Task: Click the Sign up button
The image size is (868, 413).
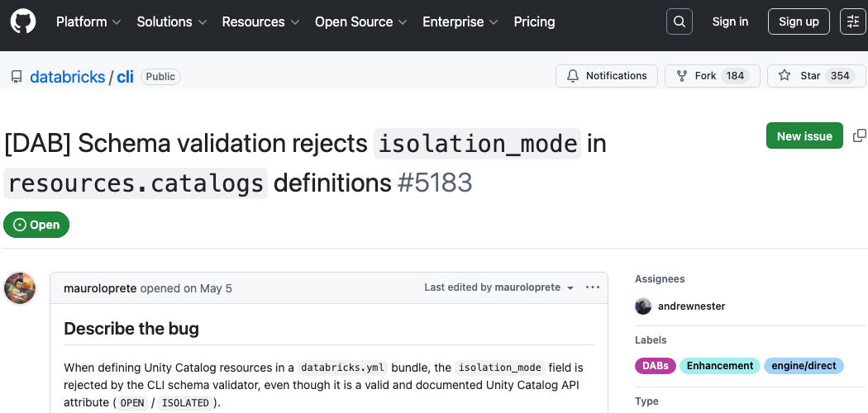Action: pos(799,21)
